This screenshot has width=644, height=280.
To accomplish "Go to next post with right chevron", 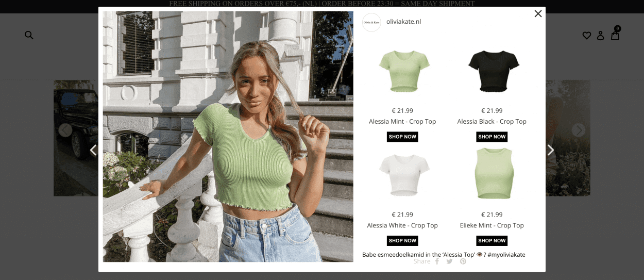I will (x=550, y=150).
